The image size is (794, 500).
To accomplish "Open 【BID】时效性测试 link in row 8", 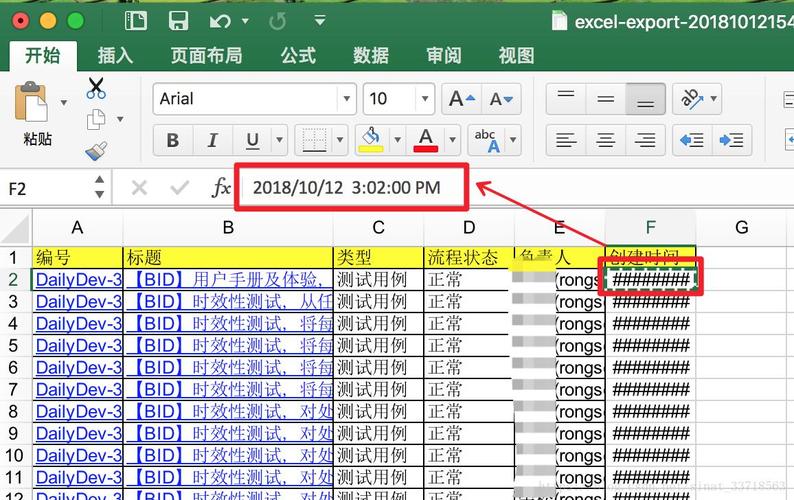I will click(x=228, y=411).
